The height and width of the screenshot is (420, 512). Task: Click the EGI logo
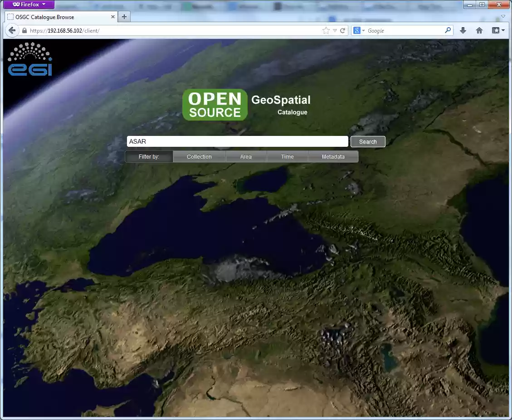click(x=29, y=59)
